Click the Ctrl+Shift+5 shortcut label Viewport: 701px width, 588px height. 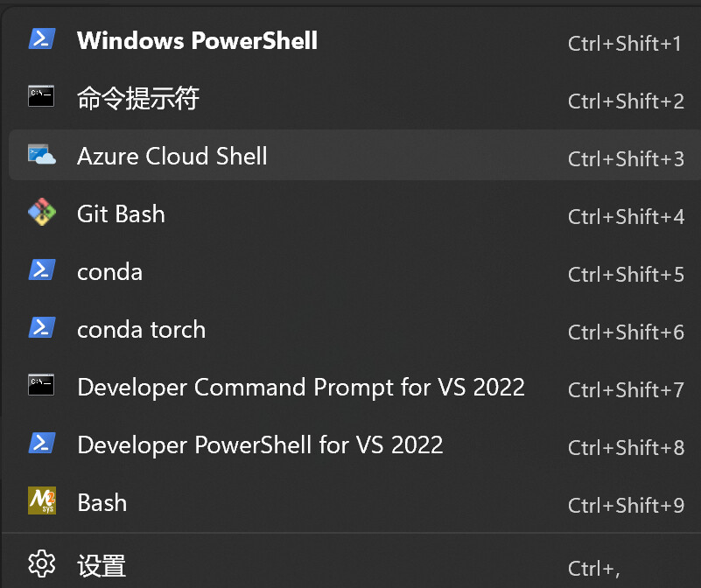[x=626, y=274]
